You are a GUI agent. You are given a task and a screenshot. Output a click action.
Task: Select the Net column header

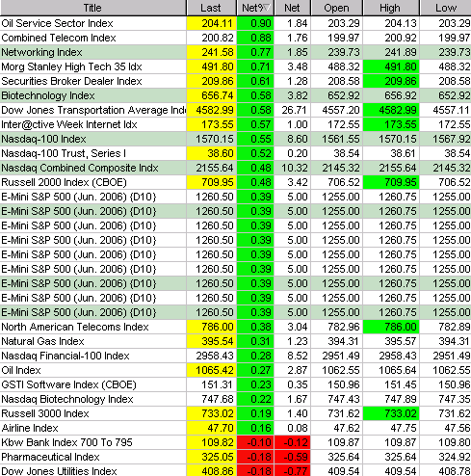pyautogui.click(x=292, y=8)
